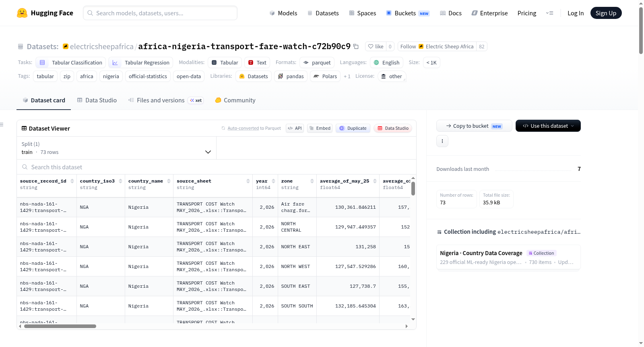
Task: Select the Polars library tag
Action: (x=325, y=76)
